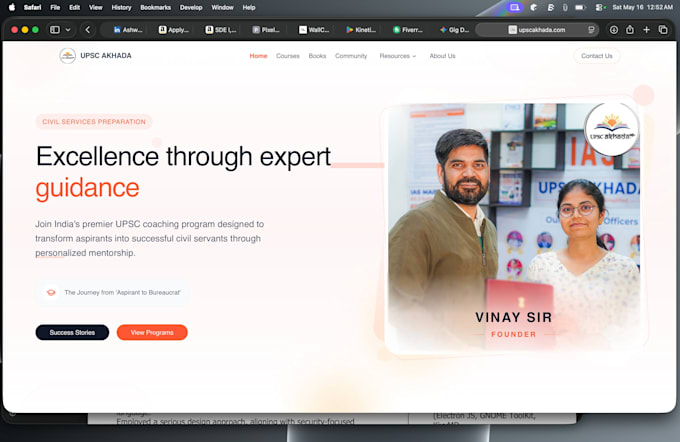Click the battery status icon
680x442 pixels.
click(x=580, y=7)
